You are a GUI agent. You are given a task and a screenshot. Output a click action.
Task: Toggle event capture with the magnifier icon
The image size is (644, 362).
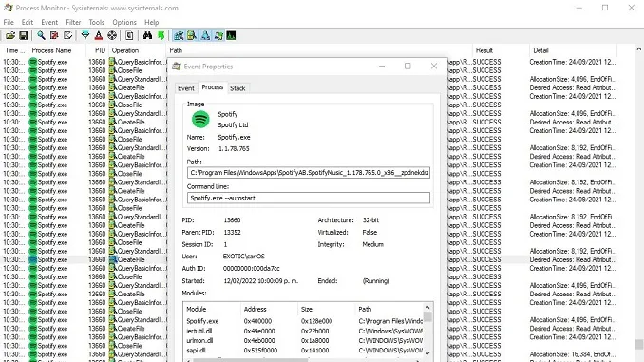pos(41,36)
